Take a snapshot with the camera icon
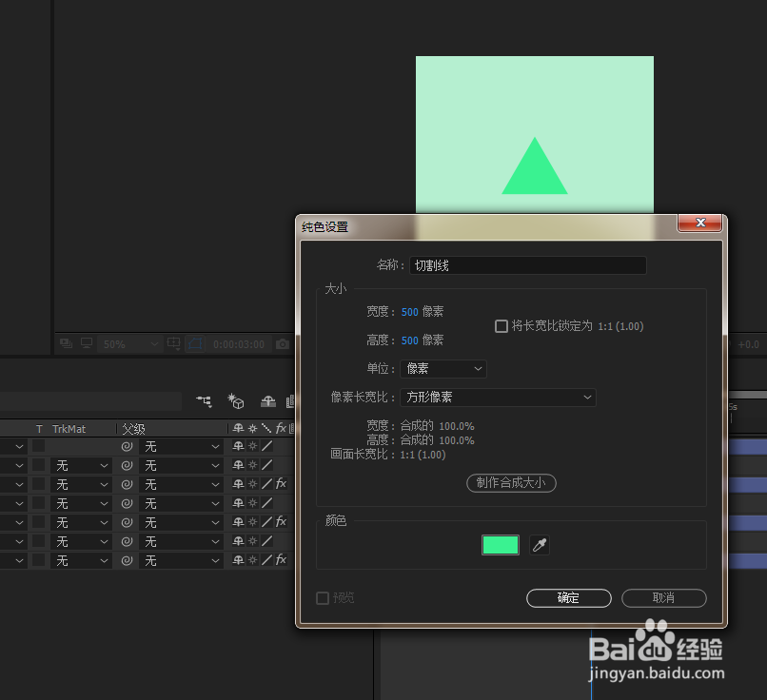Screen dimensions: 767x700 tap(283, 344)
